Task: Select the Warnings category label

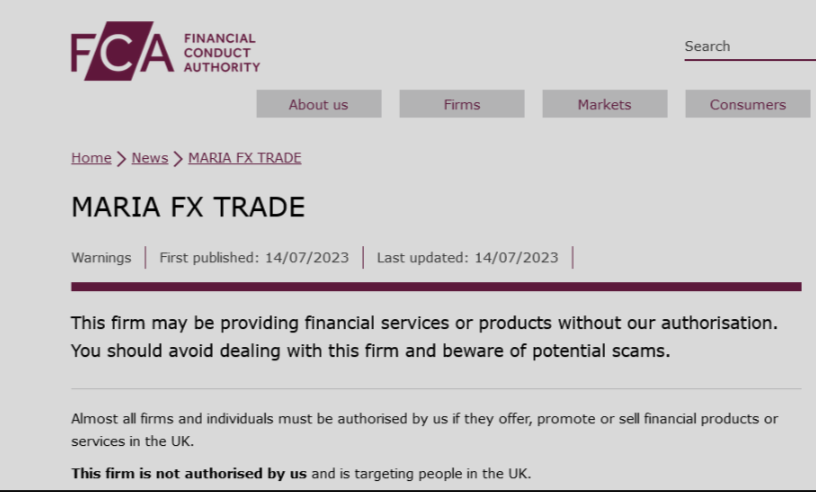Action: pyautogui.click(x=101, y=258)
